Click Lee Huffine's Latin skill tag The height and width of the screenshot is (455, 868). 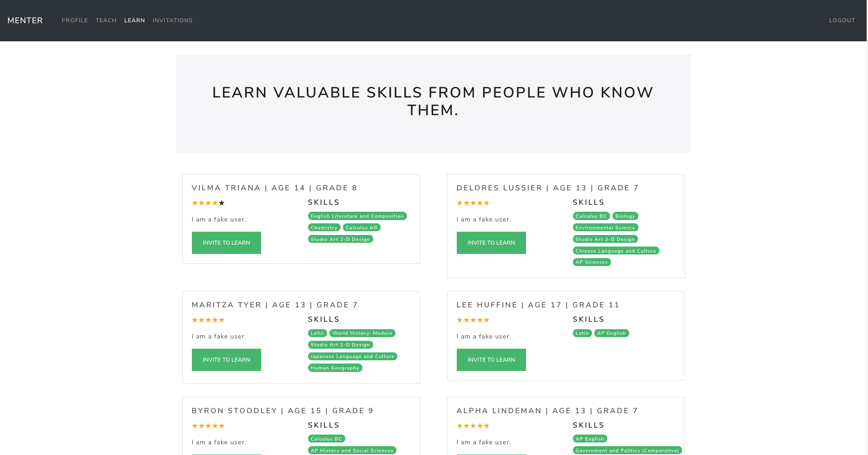(582, 333)
